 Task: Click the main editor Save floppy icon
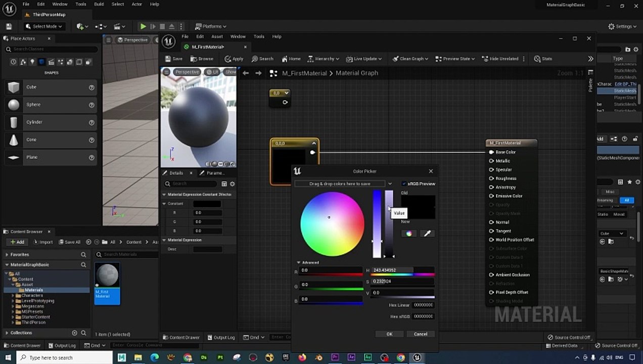pyautogui.click(x=9, y=26)
